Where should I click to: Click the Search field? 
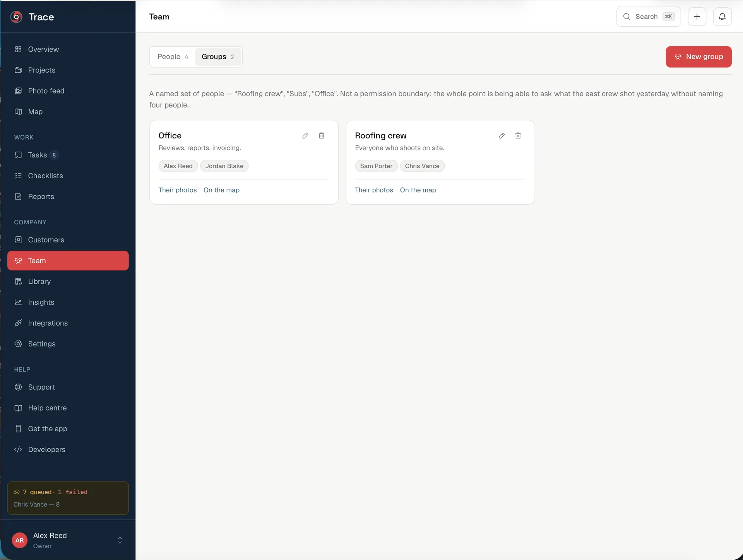[x=649, y=17]
